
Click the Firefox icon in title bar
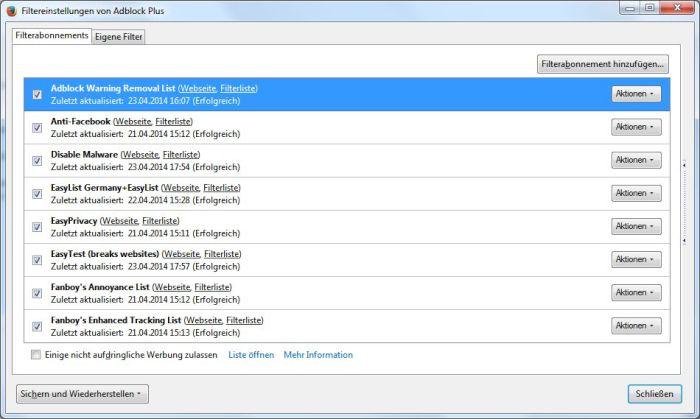(11, 11)
